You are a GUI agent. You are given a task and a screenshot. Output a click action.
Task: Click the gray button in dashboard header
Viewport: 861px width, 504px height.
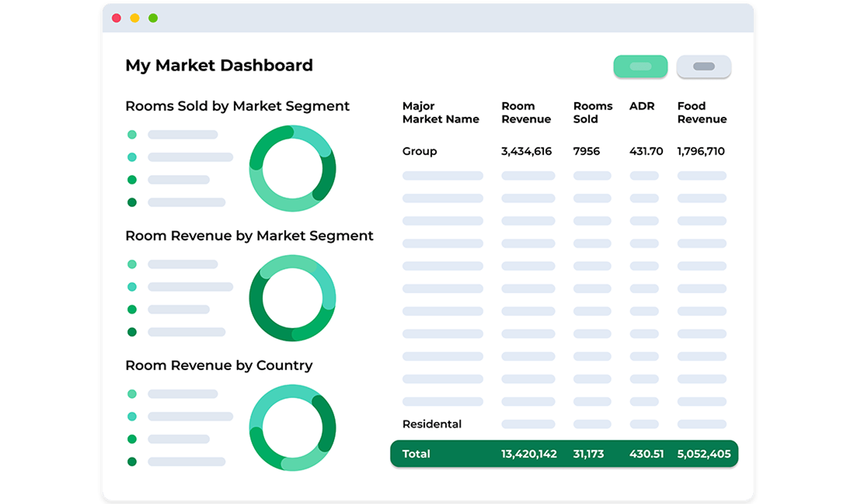click(704, 66)
